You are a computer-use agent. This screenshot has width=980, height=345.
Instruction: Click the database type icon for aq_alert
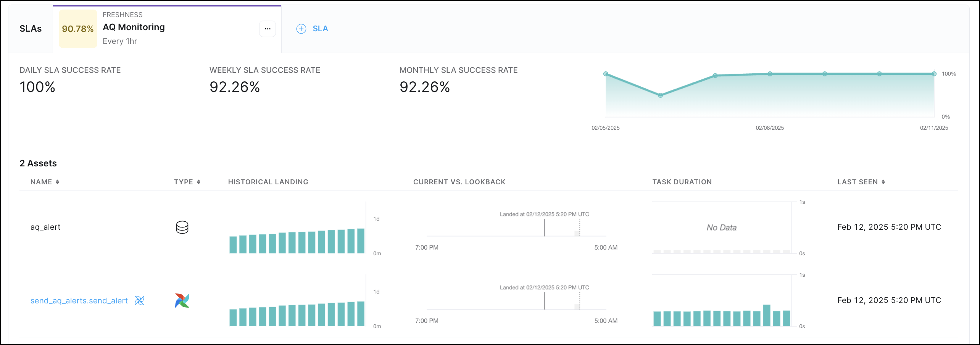pyautogui.click(x=182, y=227)
